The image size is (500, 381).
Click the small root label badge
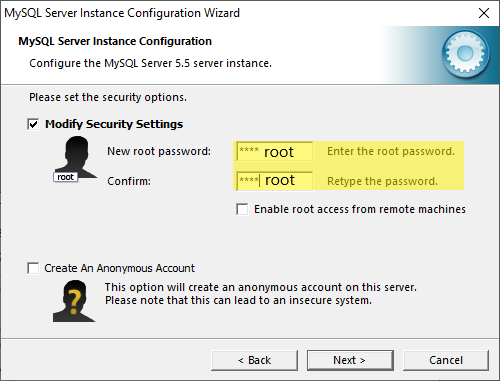pyautogui.click(x=65, y=177)
